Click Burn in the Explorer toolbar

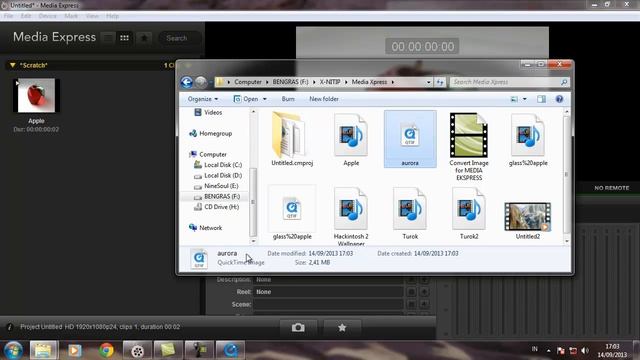pos(288,99)
